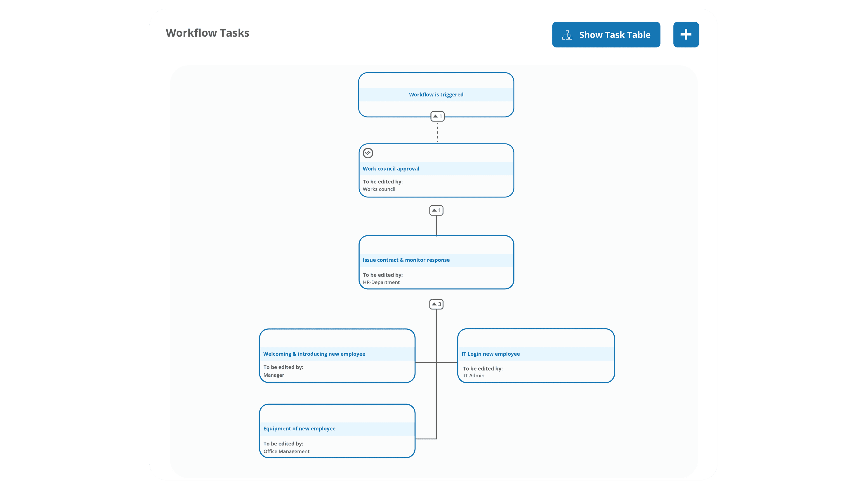Add a new task with the plus button
The height and width of the screenshot is (488, 868).
(686, 35)
